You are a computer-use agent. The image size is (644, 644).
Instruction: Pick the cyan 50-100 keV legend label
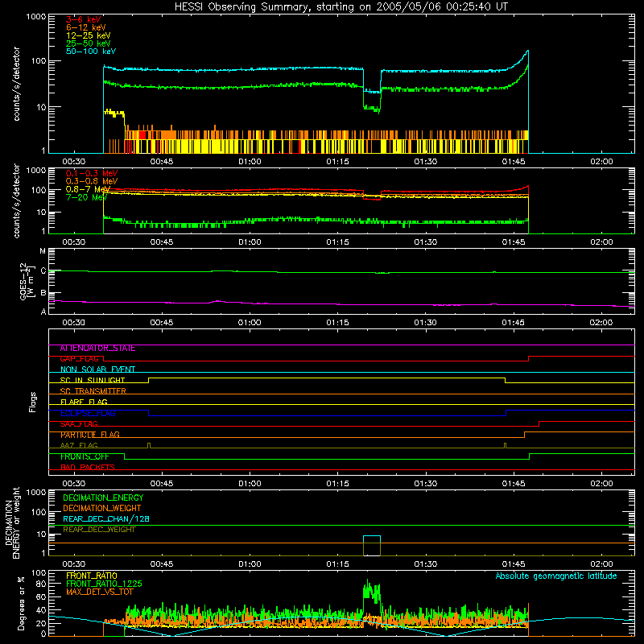91,51
